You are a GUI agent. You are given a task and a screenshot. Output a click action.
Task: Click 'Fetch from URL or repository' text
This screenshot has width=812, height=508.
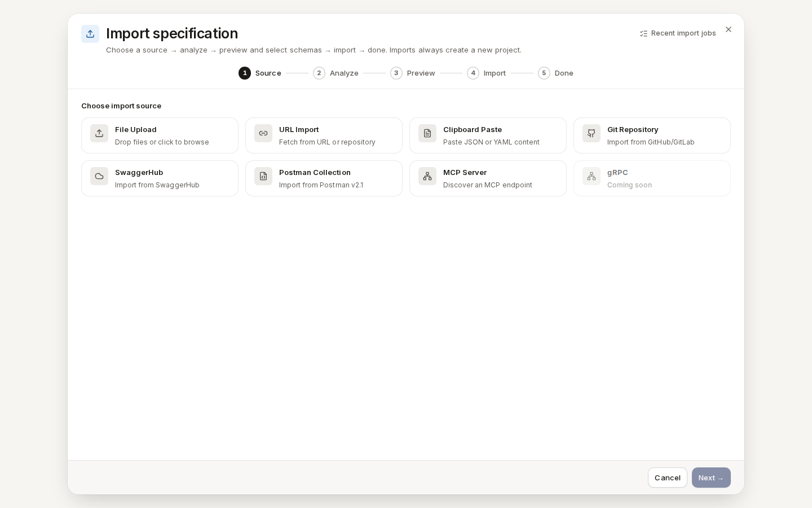(327, 142)
